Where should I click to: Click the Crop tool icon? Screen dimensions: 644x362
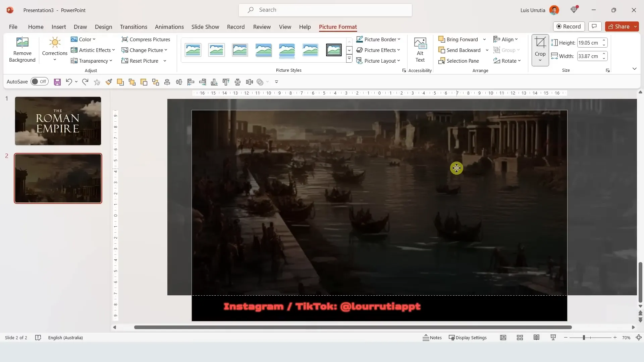[x=540, y=43]
